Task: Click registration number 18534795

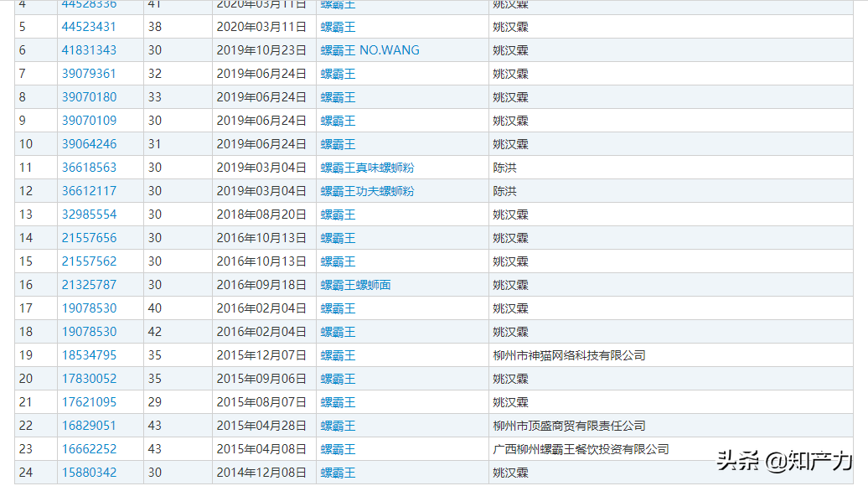Action: (89, 354)
